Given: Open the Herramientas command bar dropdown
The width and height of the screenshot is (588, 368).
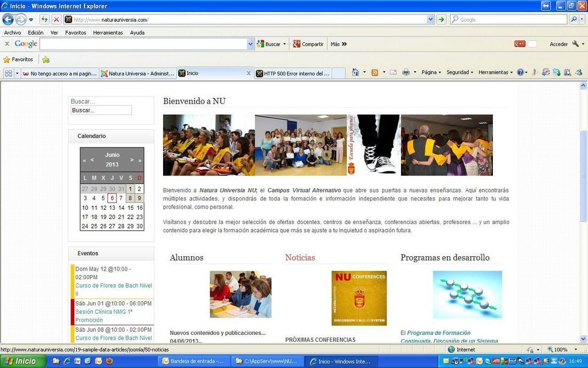Looking at the screenshot, I should point(496,72).
